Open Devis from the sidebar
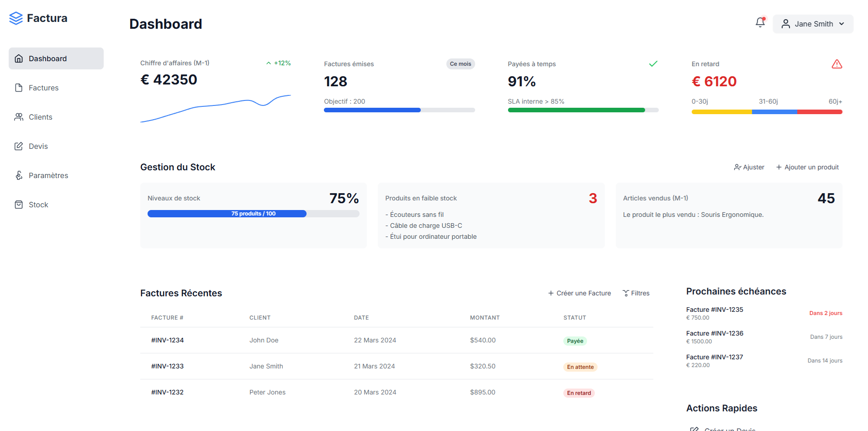 (x=18, y=146)
